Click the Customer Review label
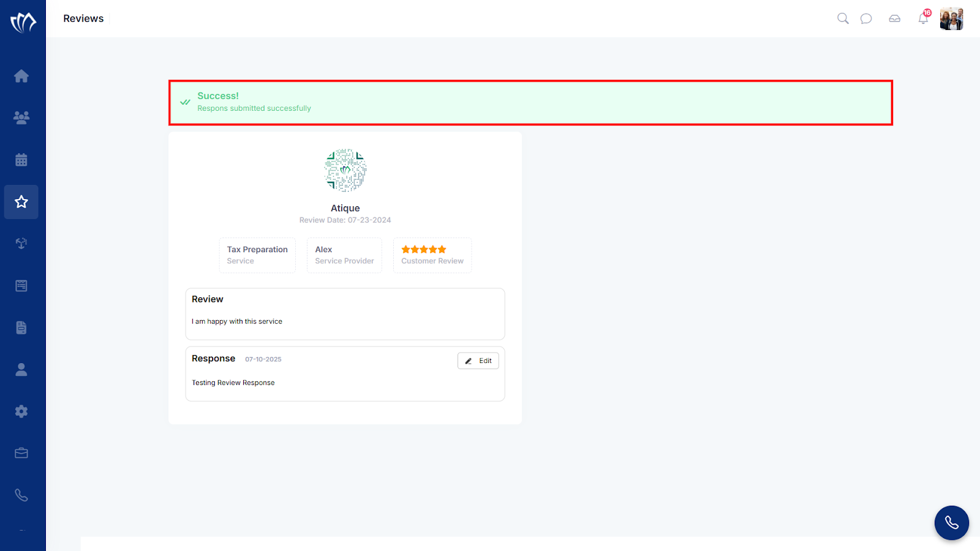 [x=432, y=261]
